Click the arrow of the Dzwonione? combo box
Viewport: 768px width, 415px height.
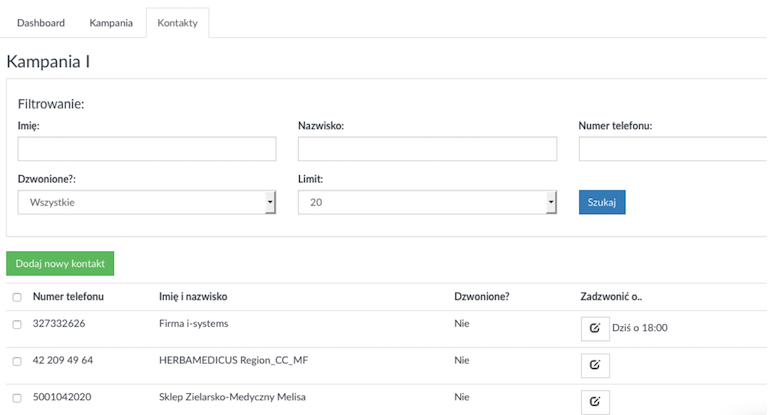coord(270,202)
